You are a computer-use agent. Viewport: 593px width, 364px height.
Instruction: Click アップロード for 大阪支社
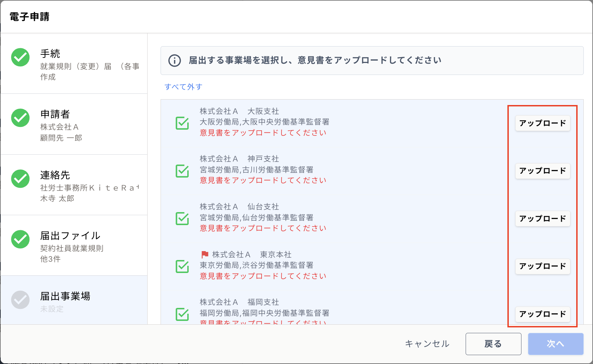click(x=543, y=123)
